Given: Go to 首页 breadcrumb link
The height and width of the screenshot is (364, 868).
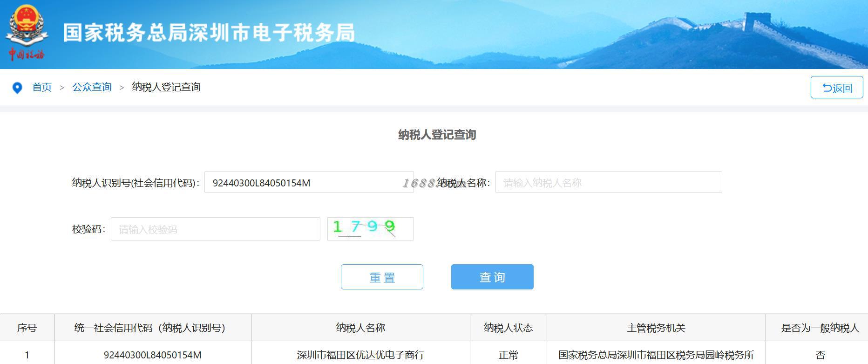Looking at the screenshot, I should coord(42,87).
